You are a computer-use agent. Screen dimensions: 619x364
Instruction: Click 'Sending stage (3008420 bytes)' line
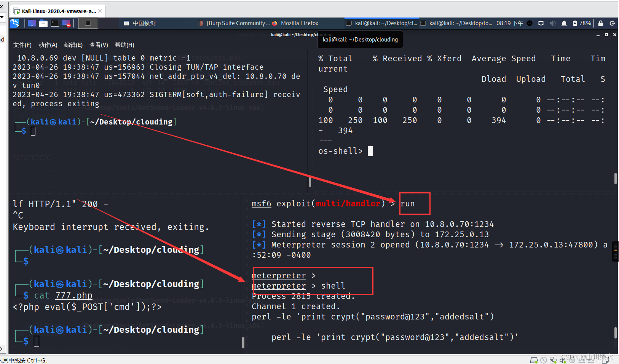coord(370,235)
